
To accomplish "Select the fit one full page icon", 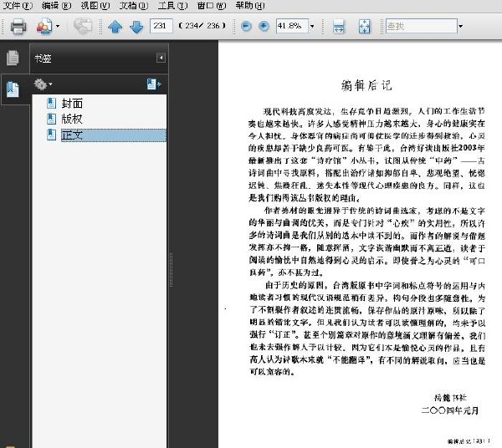I will pyautogui.click(x=364, y=26).
